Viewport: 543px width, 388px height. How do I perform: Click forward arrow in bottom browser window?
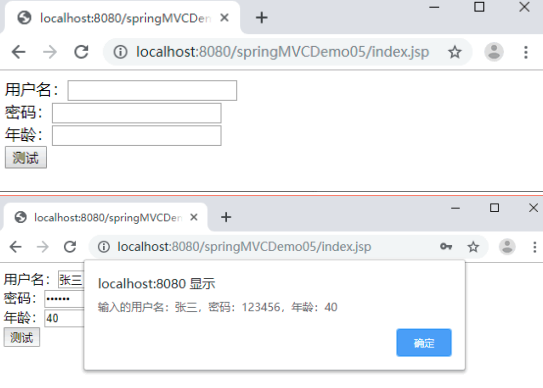tap(43, 247)
